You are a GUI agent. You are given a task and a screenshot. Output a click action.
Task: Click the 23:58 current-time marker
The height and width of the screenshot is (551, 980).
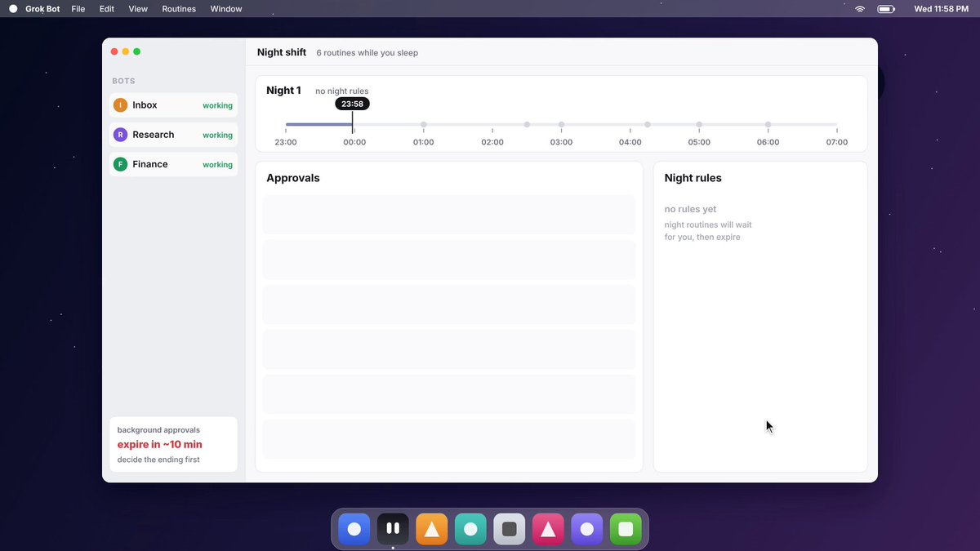pos(352,104)
